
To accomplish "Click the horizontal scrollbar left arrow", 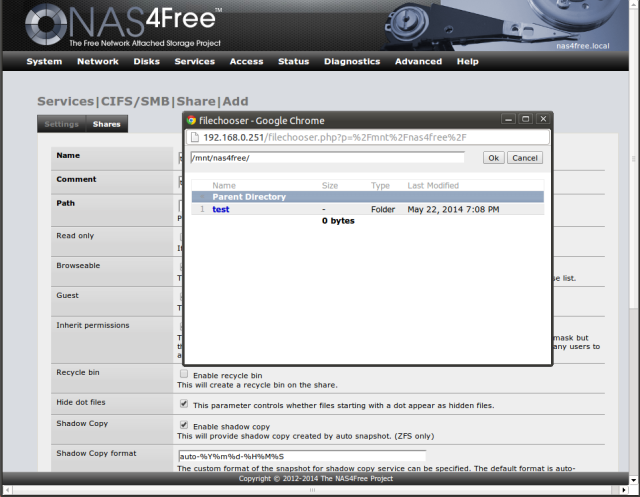I will click(x=7, y=490).
